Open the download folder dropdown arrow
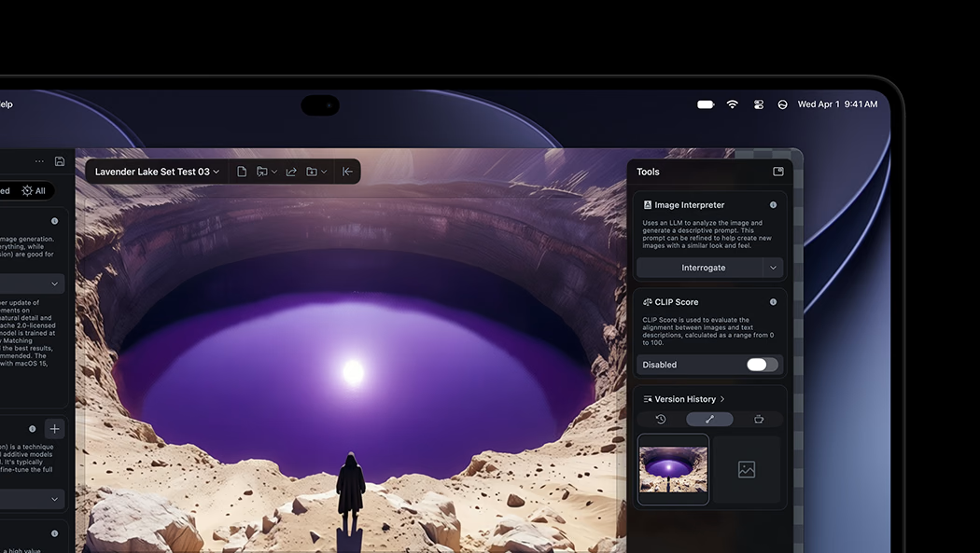Viewport: 980px width, 553px height. coord(324,172)
